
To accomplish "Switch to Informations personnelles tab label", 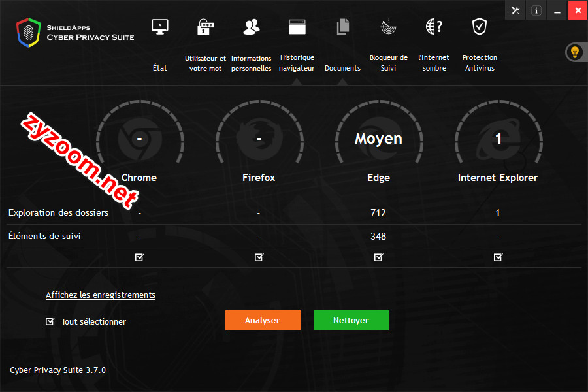I will pyautogui.click(x=252, y=63).
